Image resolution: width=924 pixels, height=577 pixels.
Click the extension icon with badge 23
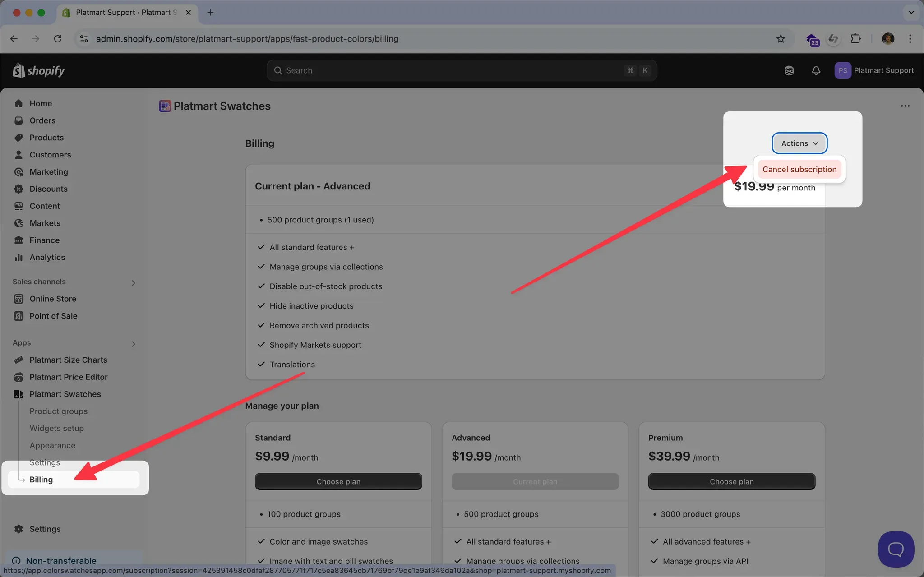coord(812,40)
